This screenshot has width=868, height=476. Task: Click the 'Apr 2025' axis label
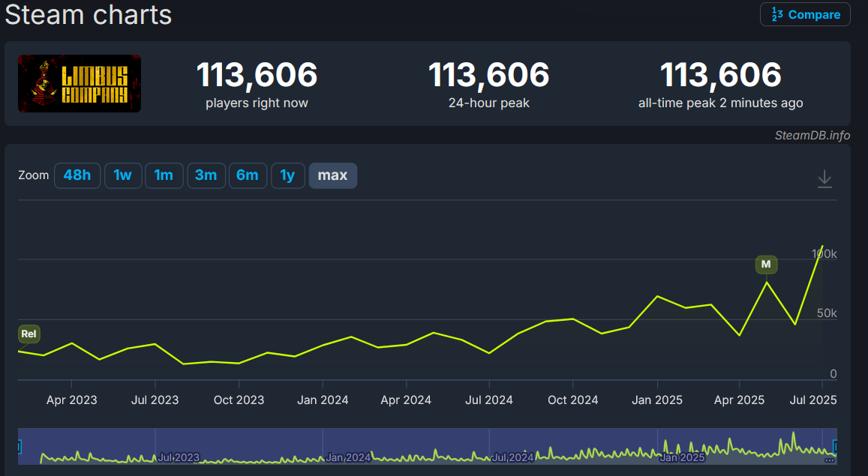tap(739, 400)
